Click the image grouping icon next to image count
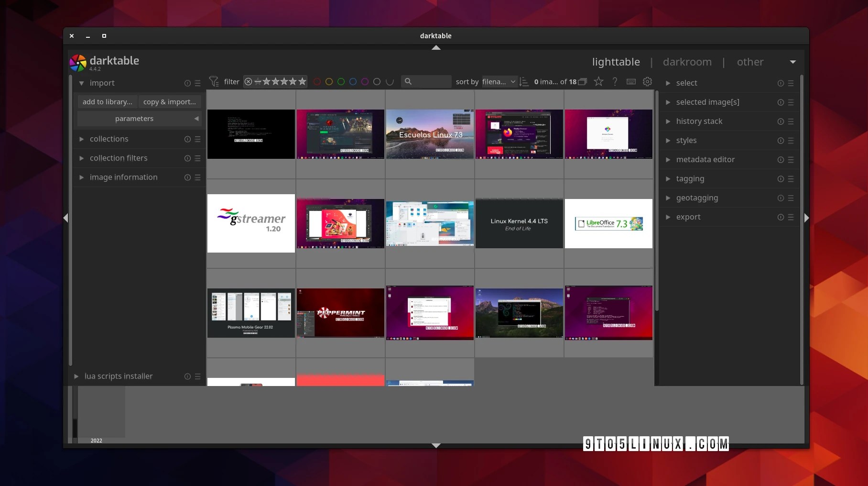 pos(583,81)
